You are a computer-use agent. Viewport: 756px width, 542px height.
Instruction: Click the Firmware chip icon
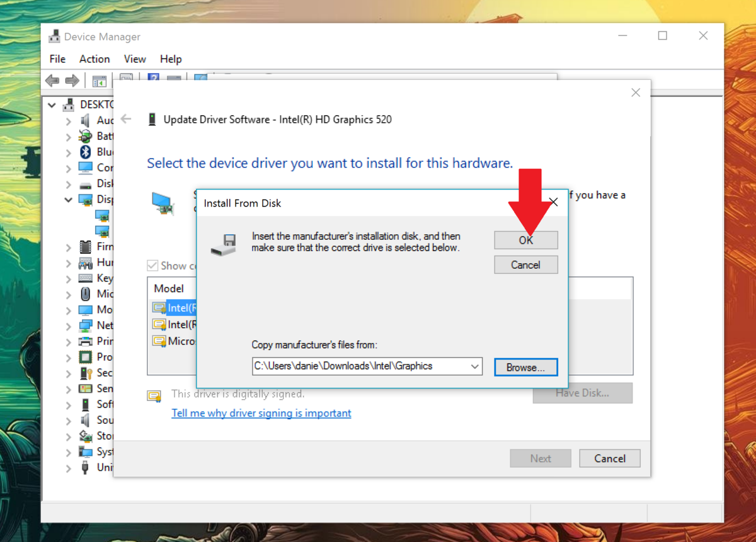click(86, 247)
